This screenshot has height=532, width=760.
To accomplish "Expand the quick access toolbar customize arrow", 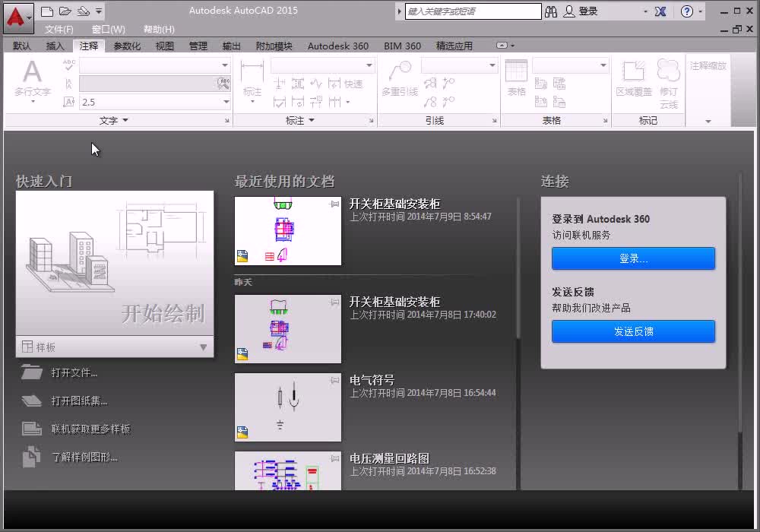I will pyautogui.click(x=99, y=11).
